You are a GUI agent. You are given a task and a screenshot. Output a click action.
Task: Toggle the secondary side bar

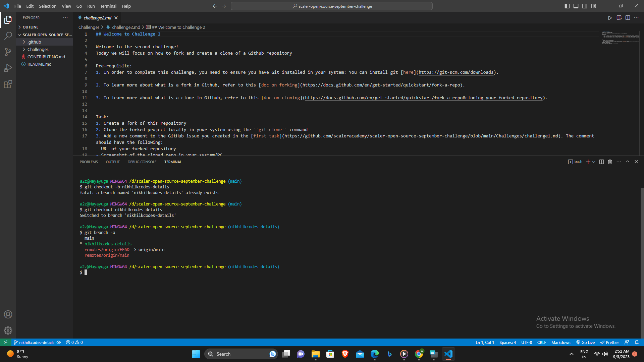pos(585,6)
